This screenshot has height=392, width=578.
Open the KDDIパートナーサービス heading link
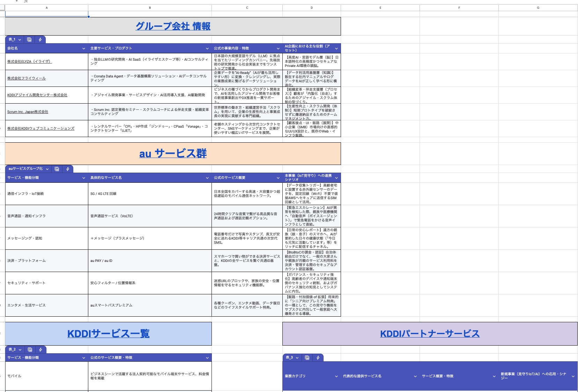430,334
